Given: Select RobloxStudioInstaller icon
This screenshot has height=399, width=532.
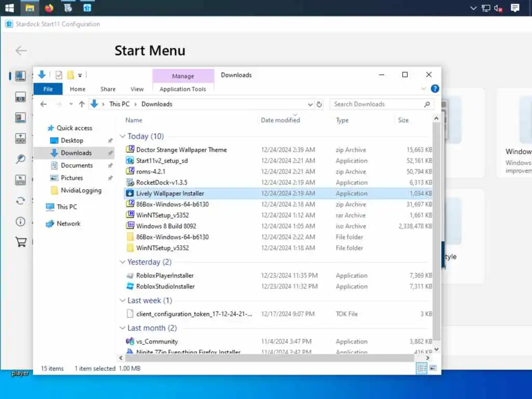Looking at the screenshot, I should click(130, 286).
